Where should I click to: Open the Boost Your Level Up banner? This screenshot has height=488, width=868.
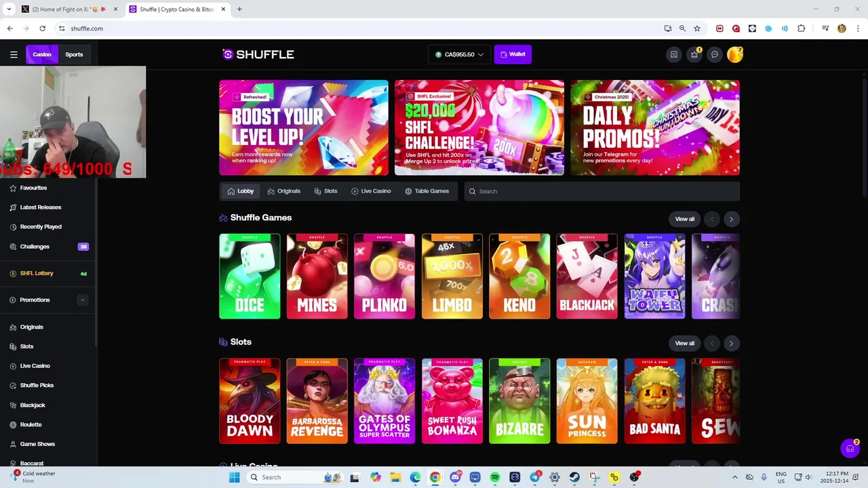[x=304, y=127]
